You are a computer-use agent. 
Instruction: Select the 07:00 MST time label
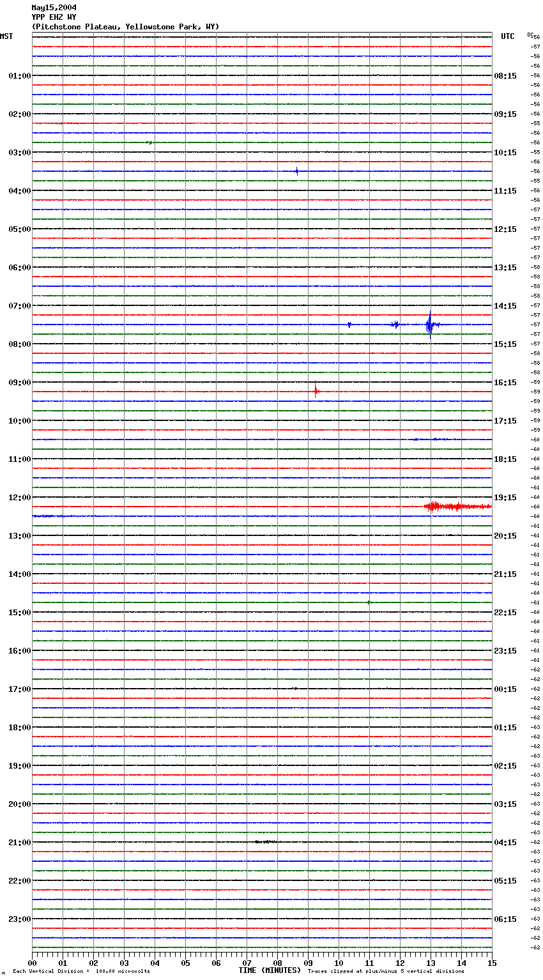click(19, 306)
